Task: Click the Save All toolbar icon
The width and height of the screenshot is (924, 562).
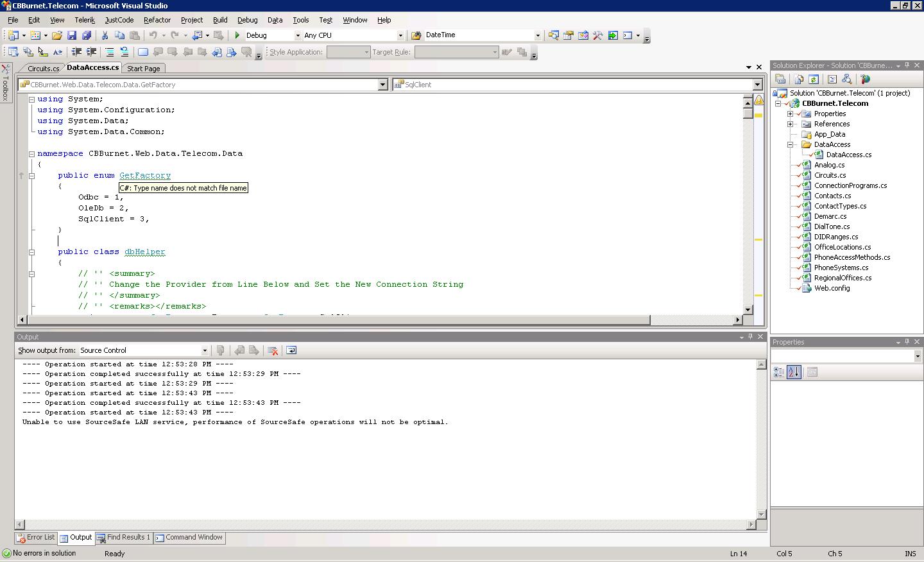Action: 86,35
